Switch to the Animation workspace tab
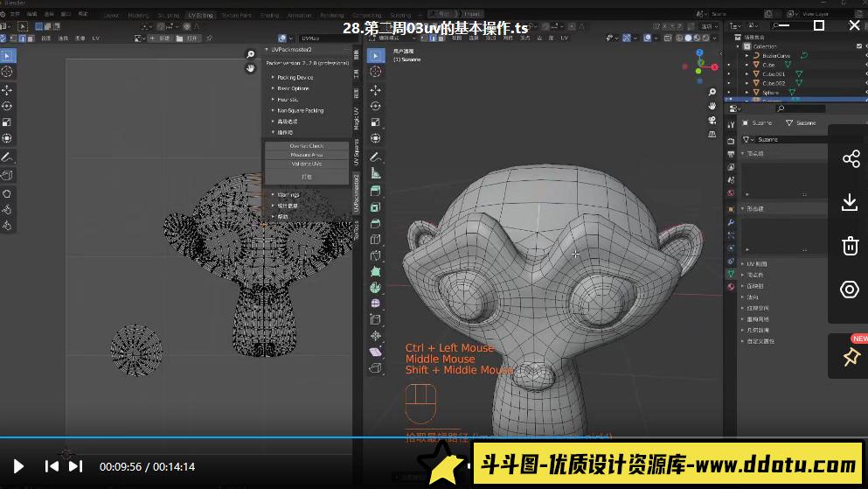 tap(300, 16)
